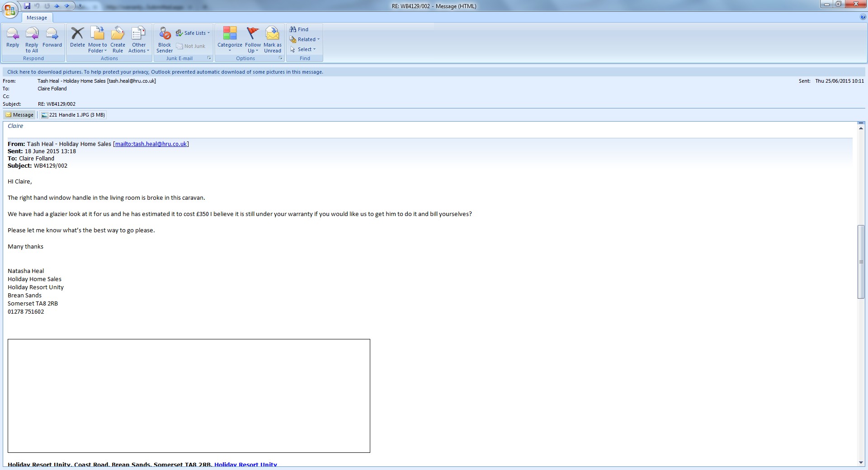Launch the Options group dialog
The image size is (868, 470).
click(280, 58)
